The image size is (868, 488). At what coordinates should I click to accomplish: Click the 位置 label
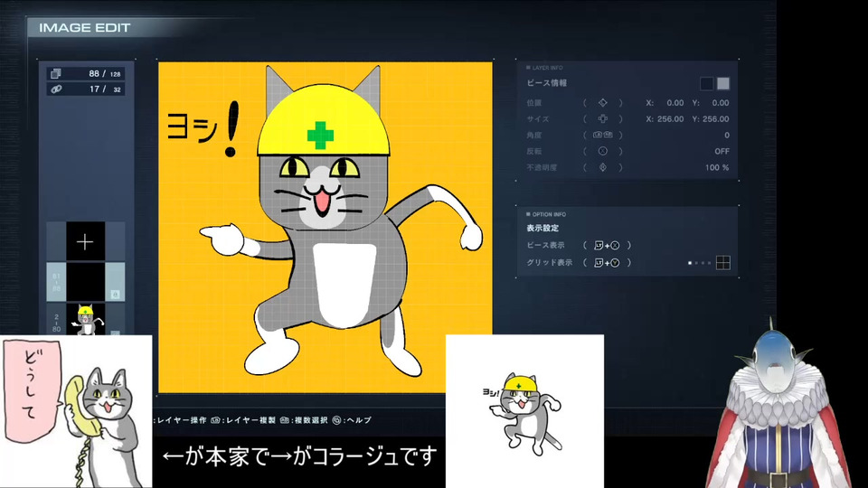pyautogui.click(x=533, y=103)
